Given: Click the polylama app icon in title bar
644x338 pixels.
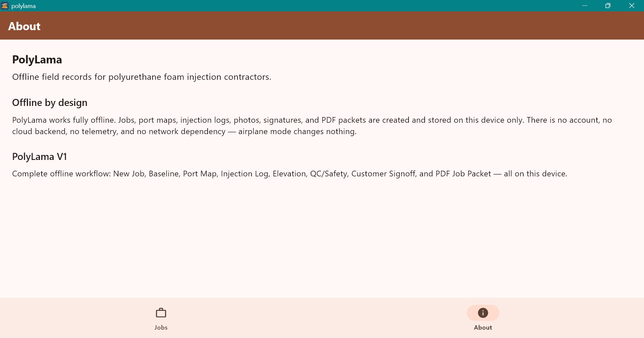Looking at the screenshot, I should click(5, 6).
